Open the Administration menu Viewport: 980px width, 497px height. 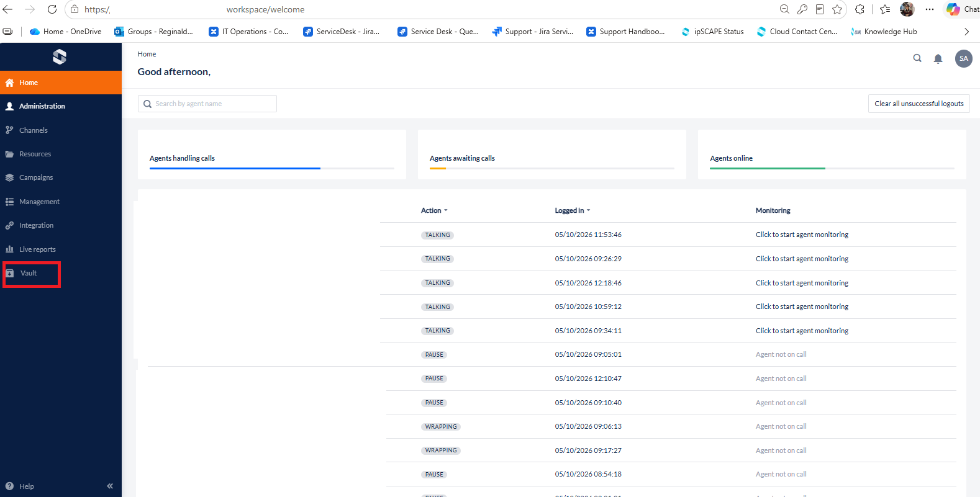(61, 106)
